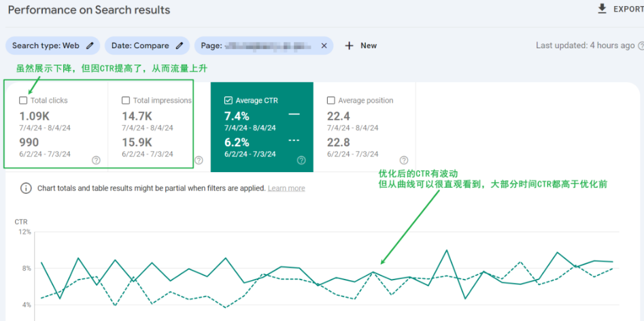The image size is (644, 321).
Task: Open help icon next to Last updated
Action: (640, 46)
